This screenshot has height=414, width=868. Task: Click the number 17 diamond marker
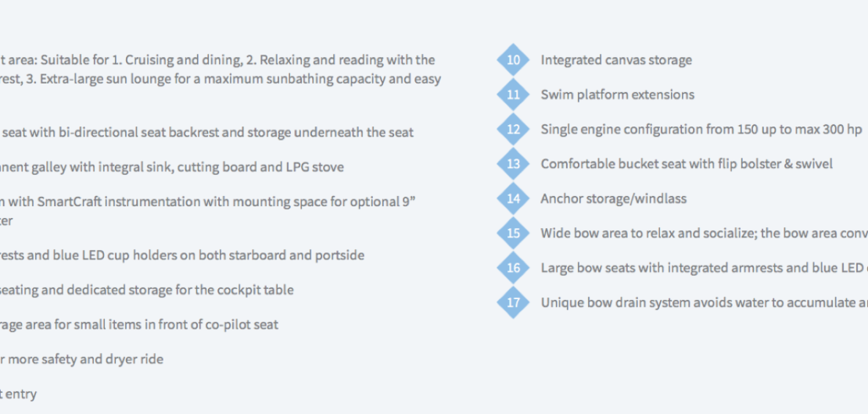(513, 302)
